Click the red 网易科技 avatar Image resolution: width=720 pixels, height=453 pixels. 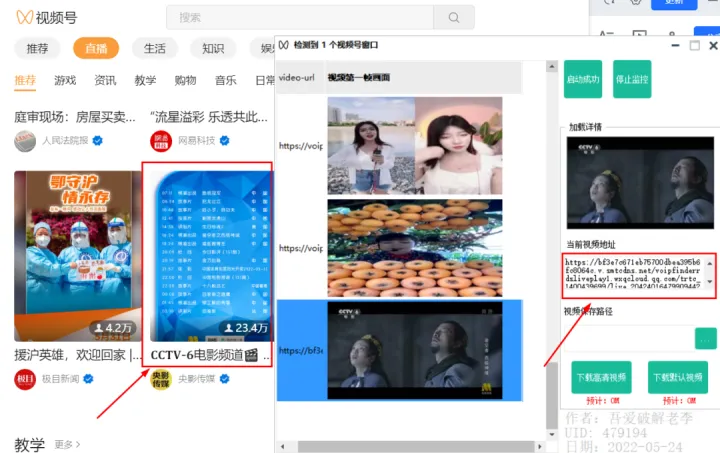pos(161,141)
